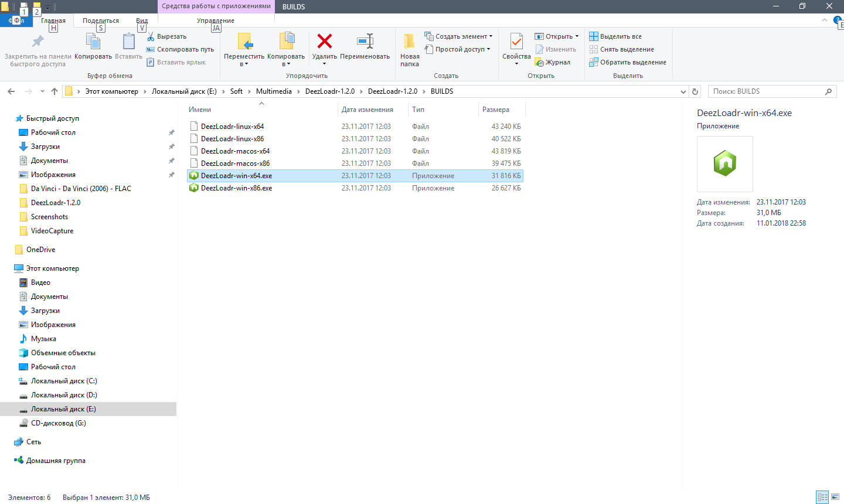The image size is (844, 504).
Task: Click Средства работы с приложениями tab
Action: (x=216, y=6)
